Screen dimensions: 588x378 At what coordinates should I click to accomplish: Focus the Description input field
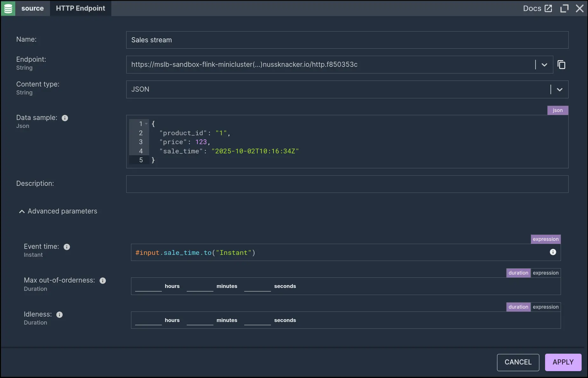click(x=347, y=184)
